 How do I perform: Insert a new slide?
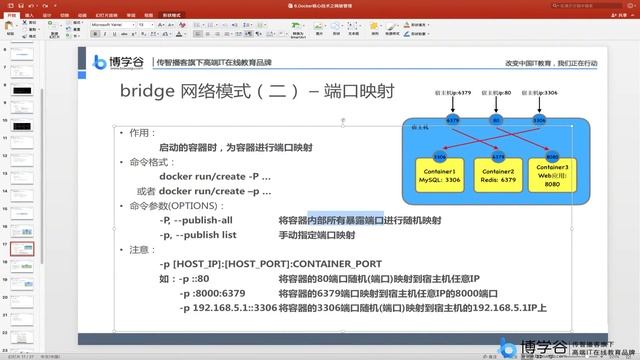[x=53, y=29]
